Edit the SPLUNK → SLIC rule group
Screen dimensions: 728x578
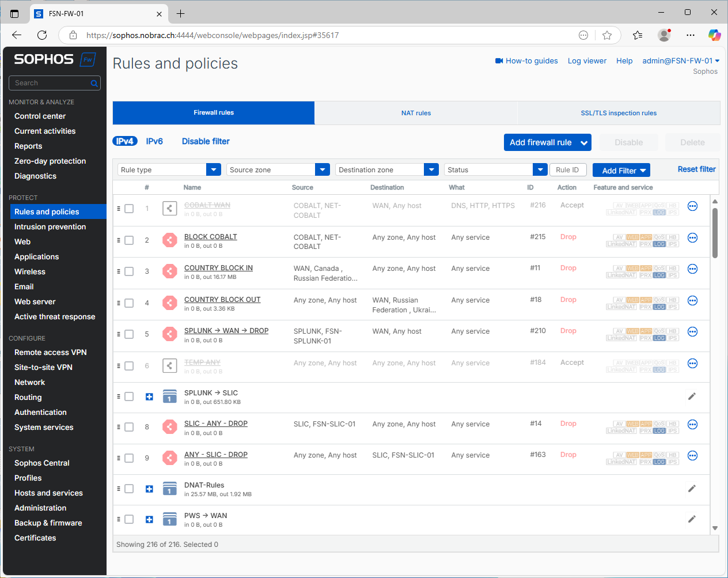(692, 396)
